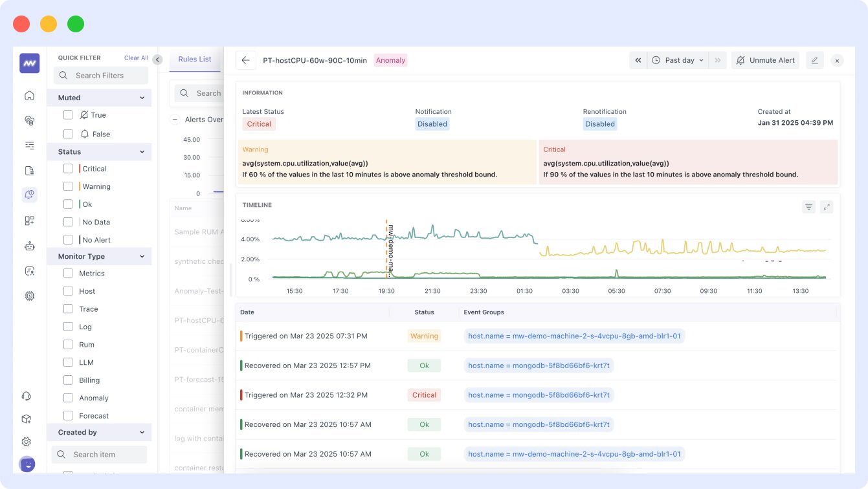Viewport: 868px width, 489px height.
Task: Open the Timeline filter icon
Action: (808, 206)
